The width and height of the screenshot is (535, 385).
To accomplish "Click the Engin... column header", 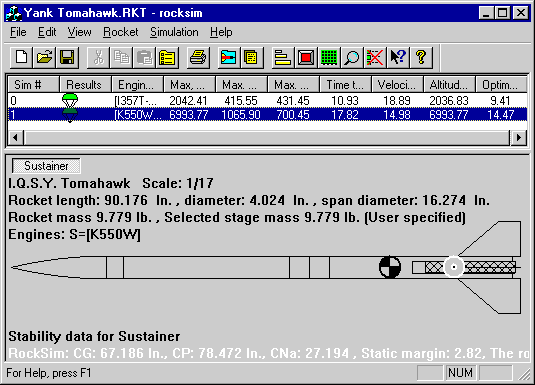I will [x=137, y=84].
